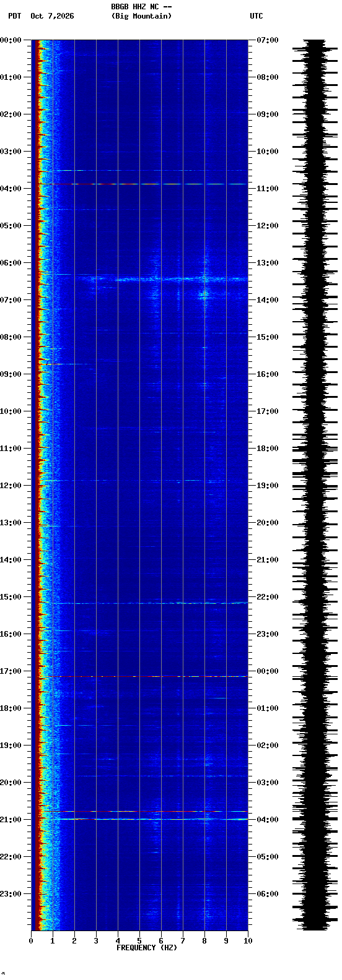Select the '13:00' PDT label on the left axis

click(x=11, y=523)
